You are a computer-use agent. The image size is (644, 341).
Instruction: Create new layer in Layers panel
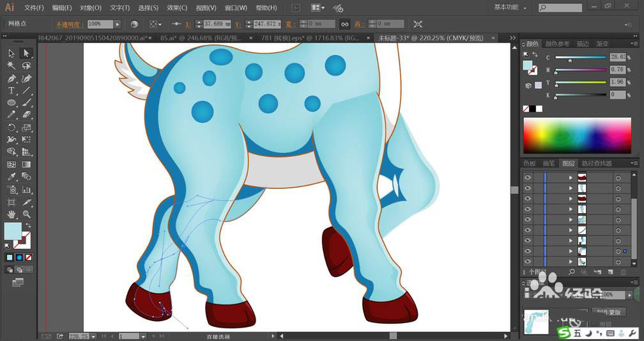tap(610, 272)
